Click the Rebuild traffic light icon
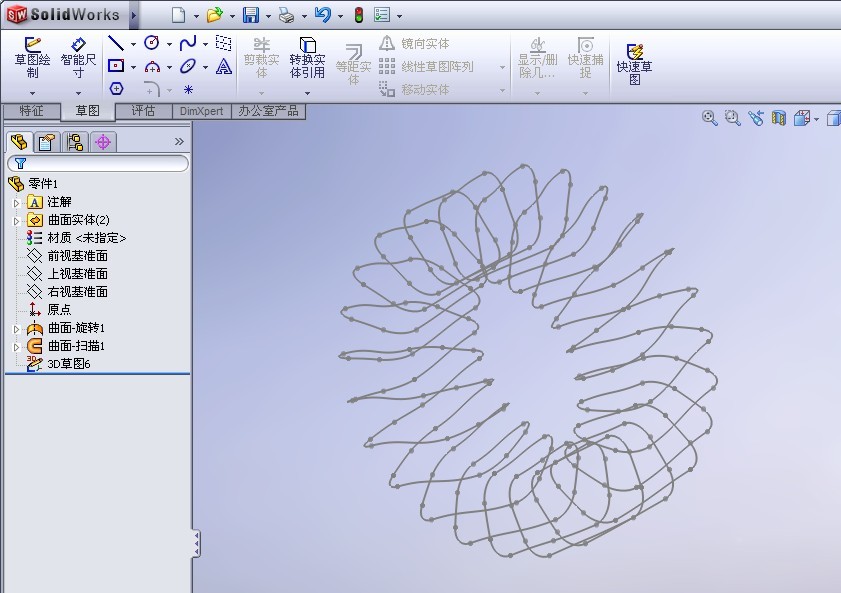Viewport: 841px width, 593px height. tap(359, 15)
